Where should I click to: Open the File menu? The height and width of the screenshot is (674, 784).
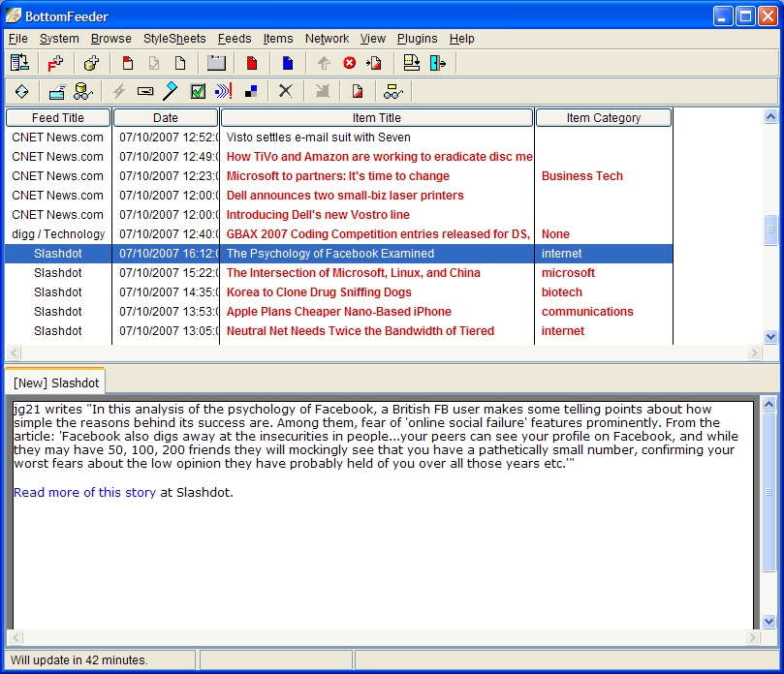(18, 39)
